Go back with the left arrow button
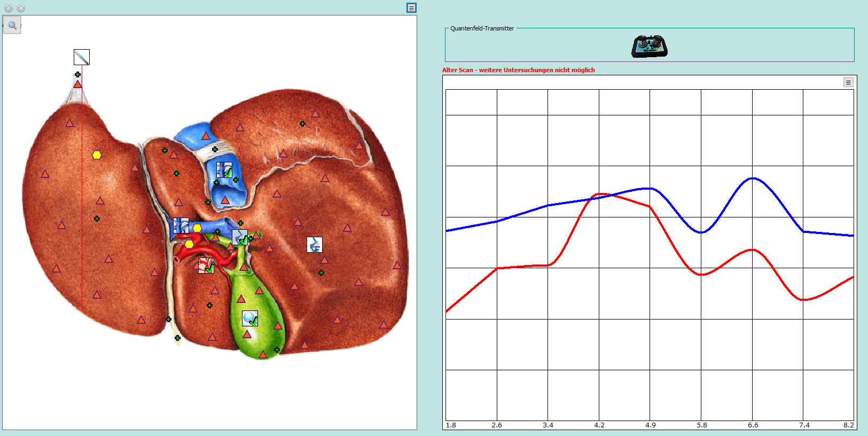This screenshot has height=436, width=868. pyautogui.click(x=9, y=8)
